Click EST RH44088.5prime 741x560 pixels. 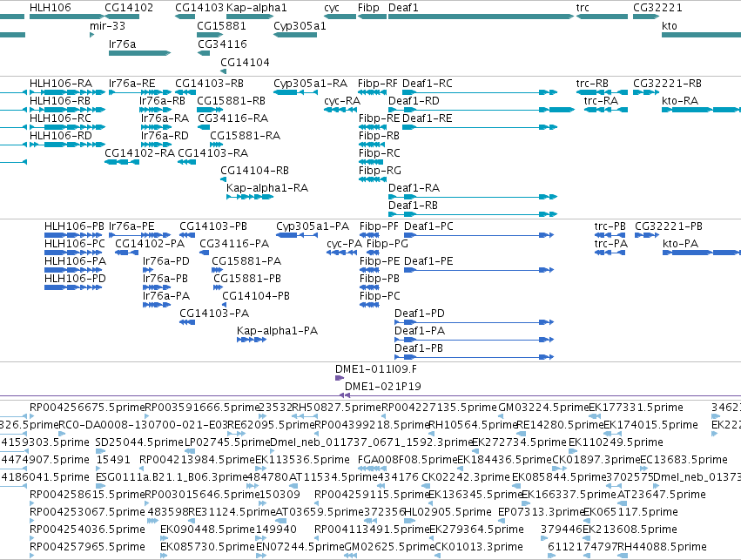click(x=623, y=556)
